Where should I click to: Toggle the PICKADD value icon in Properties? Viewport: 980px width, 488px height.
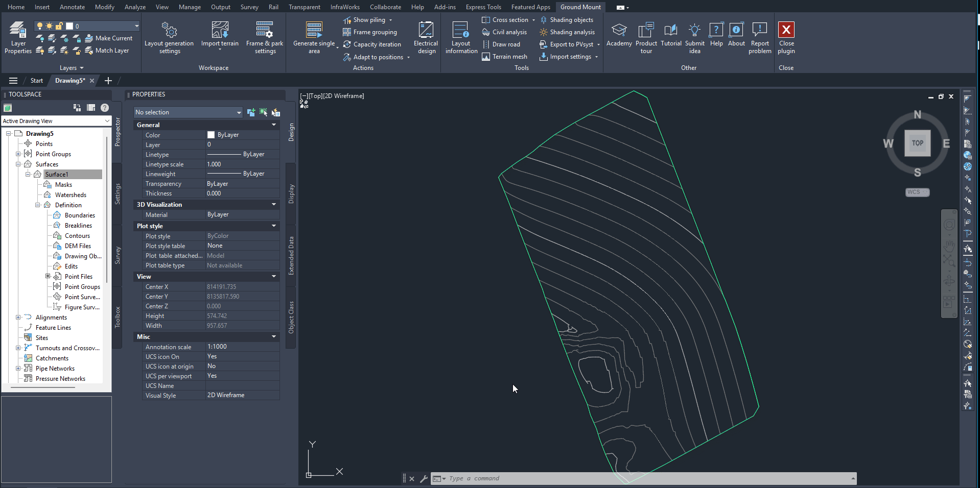coord(251,112)
